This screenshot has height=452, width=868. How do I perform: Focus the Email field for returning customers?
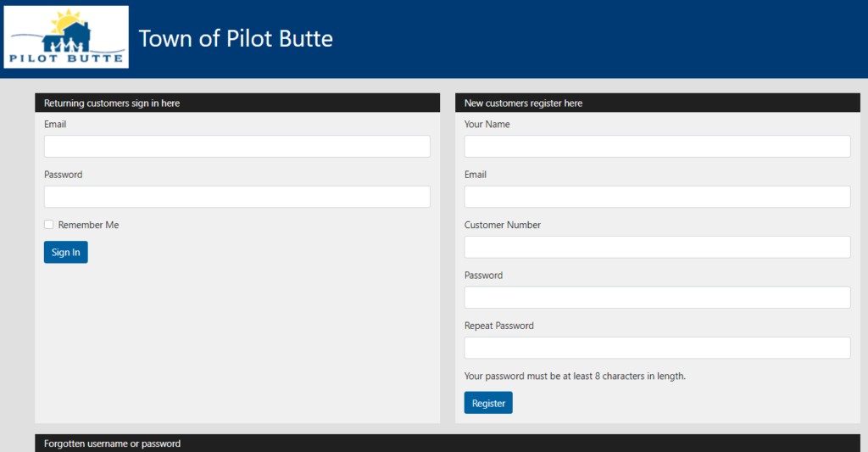click(x=236, y=146)
